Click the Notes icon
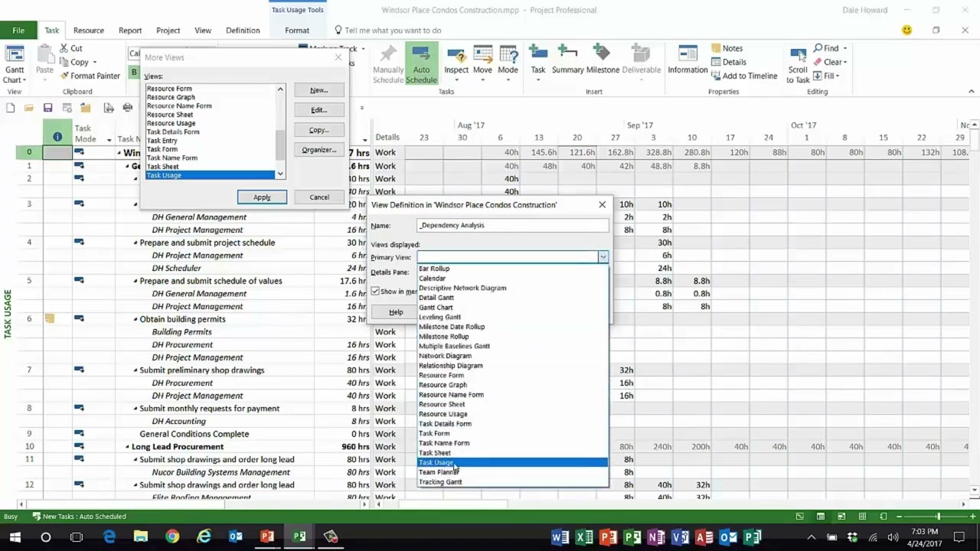Viewport: 980px width, 551px height. point(717,48)
